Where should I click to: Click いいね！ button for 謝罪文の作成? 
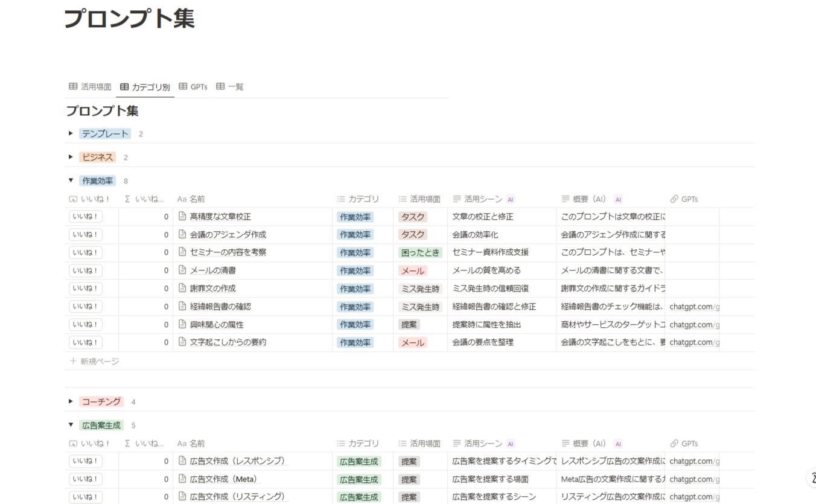pyautogui.click(x=86, y=289)
